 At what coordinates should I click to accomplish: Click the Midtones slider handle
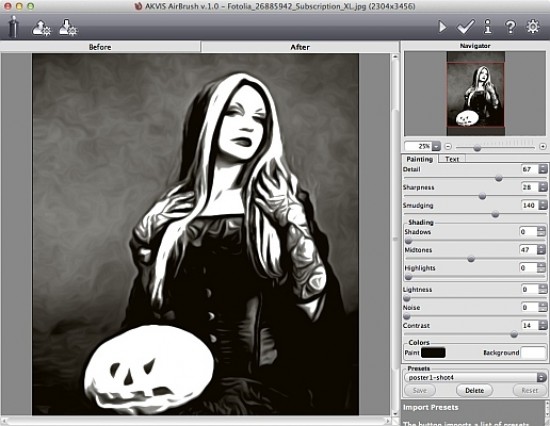471,259
